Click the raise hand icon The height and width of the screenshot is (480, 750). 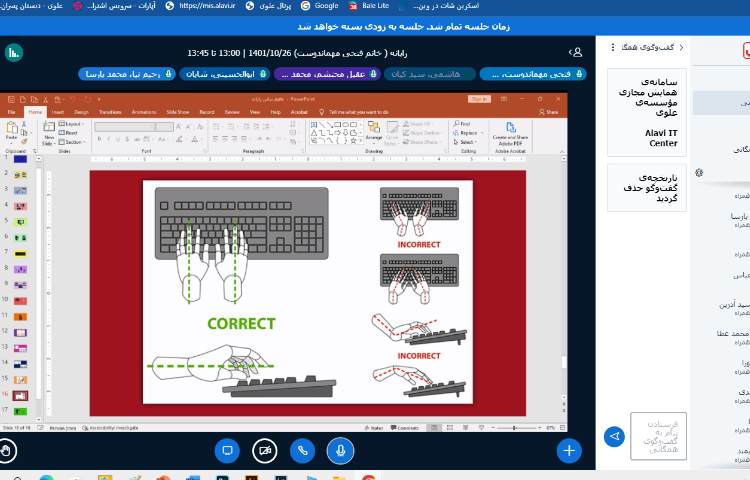(x=7, y=451)
